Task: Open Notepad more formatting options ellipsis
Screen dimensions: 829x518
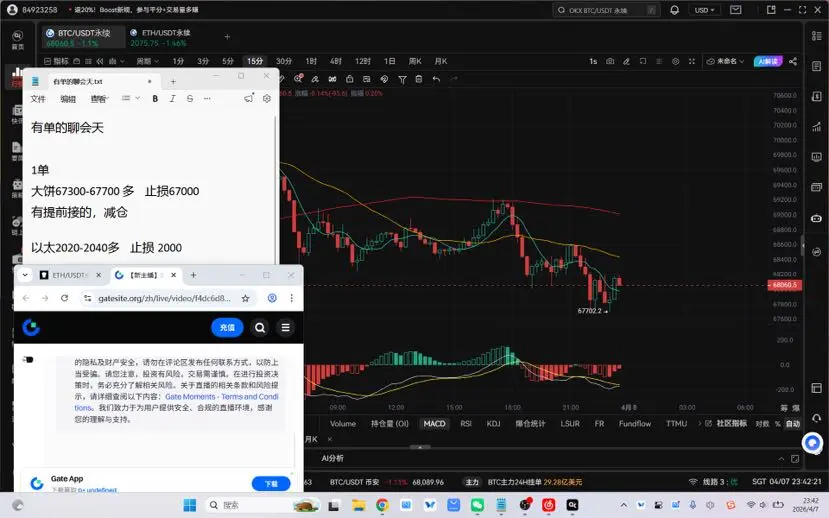Action: (x=207, y=99)
